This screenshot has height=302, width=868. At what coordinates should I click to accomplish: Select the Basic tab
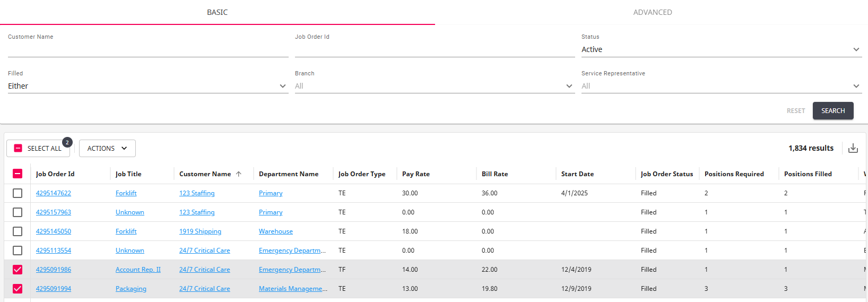[x=217, y=12]
